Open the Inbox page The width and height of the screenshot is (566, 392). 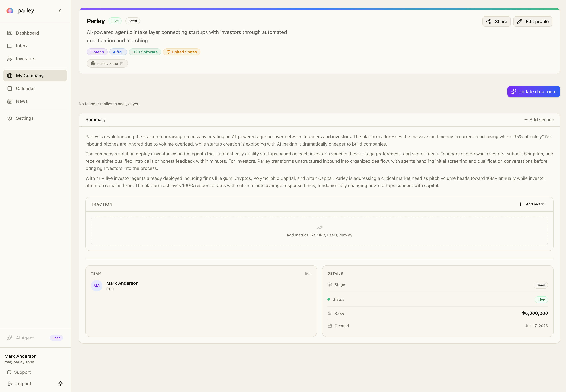click(x=35, y=46)
